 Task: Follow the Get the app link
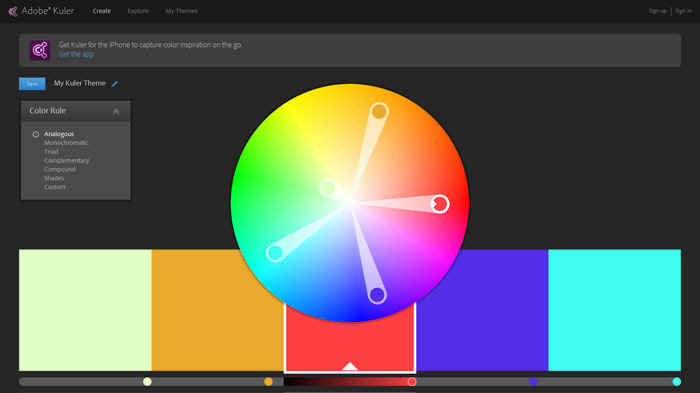point(76,54)
